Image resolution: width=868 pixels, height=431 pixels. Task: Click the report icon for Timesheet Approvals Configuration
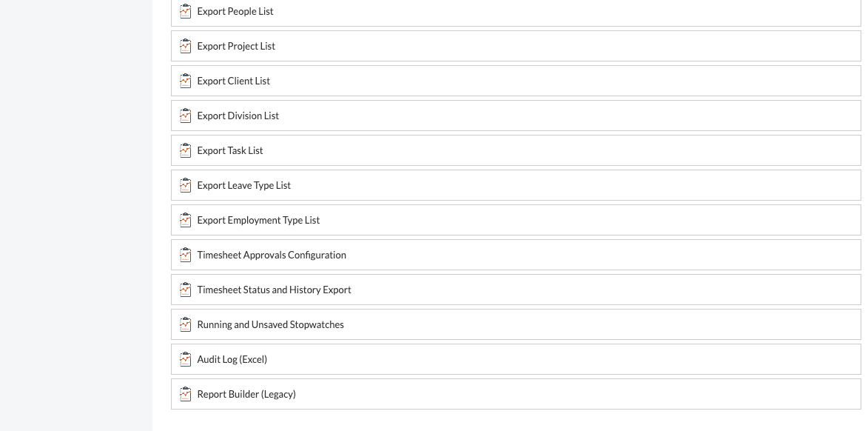(x=185, y=255)
